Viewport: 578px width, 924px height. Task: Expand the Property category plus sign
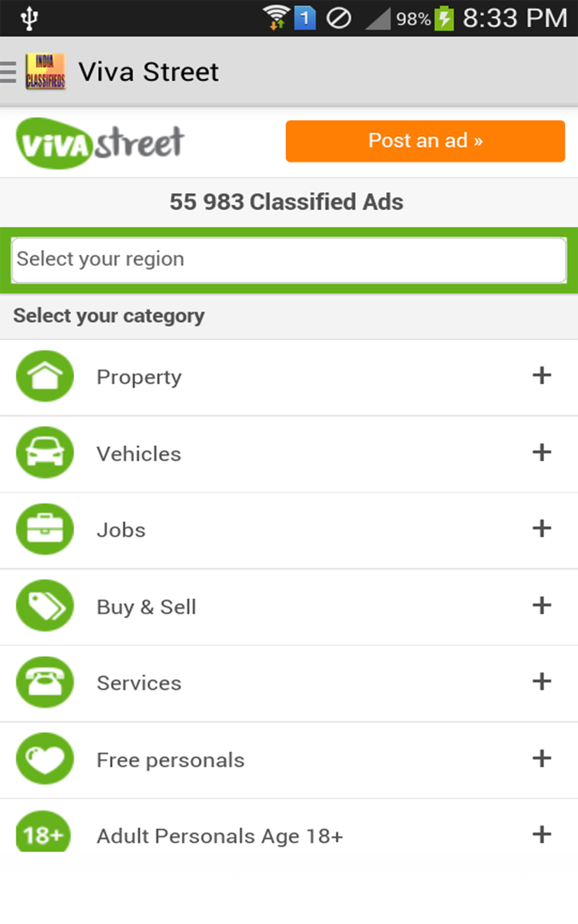tap(541, 376)
